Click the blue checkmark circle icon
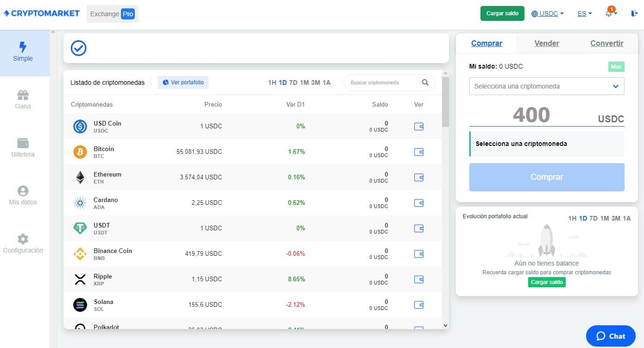The height and width of the screenshot is (348, 644). click(x=79, y=48)
